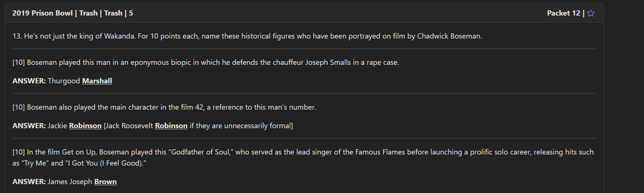Click "ANSWER:" label before Thurgood Marshall

[x=29, y=81]
